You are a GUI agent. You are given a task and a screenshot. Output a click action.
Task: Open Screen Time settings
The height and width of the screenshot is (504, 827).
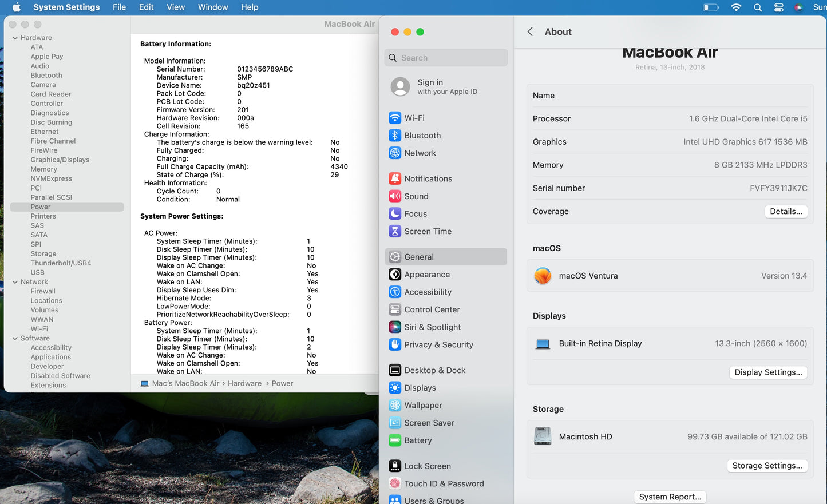428,231
